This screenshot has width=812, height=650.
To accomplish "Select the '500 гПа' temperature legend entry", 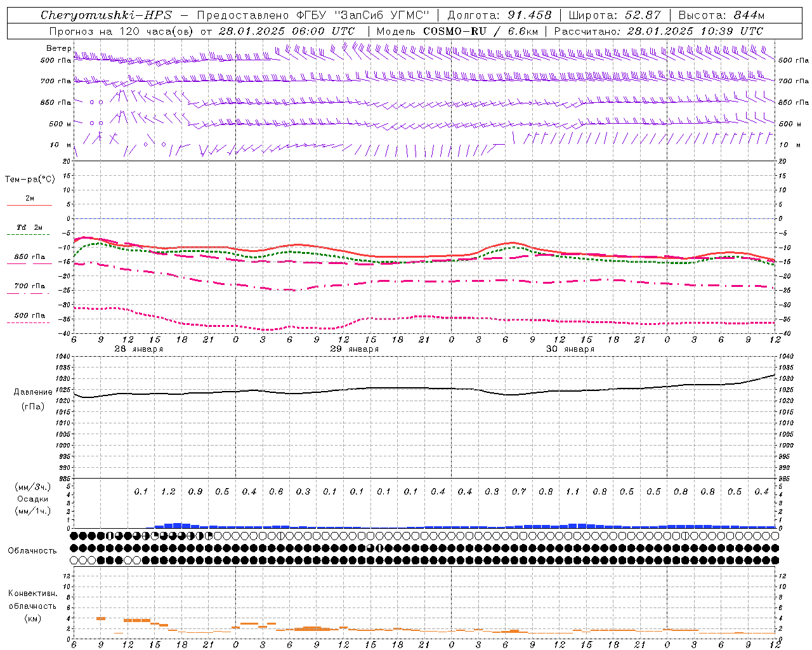I will [x=30, y=315].
